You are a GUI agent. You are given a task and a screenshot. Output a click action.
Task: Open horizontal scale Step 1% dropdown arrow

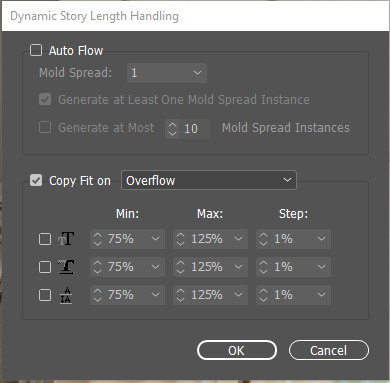pos(321,267)
